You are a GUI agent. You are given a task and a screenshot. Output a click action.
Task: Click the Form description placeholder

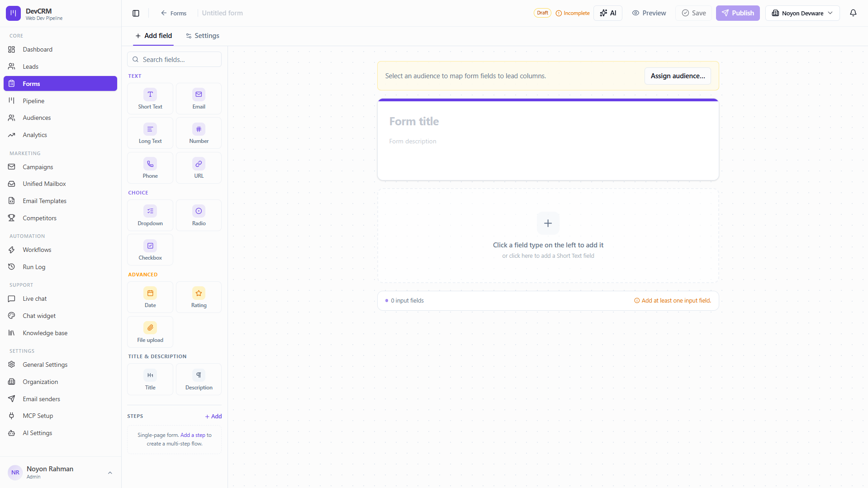pos(413,141)
